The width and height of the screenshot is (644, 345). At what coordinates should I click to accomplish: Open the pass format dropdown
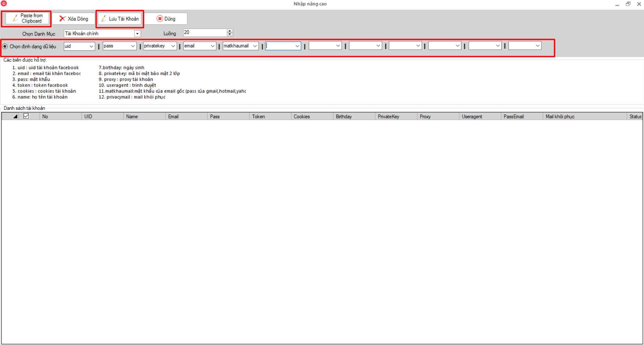click(x=133, y=46)
